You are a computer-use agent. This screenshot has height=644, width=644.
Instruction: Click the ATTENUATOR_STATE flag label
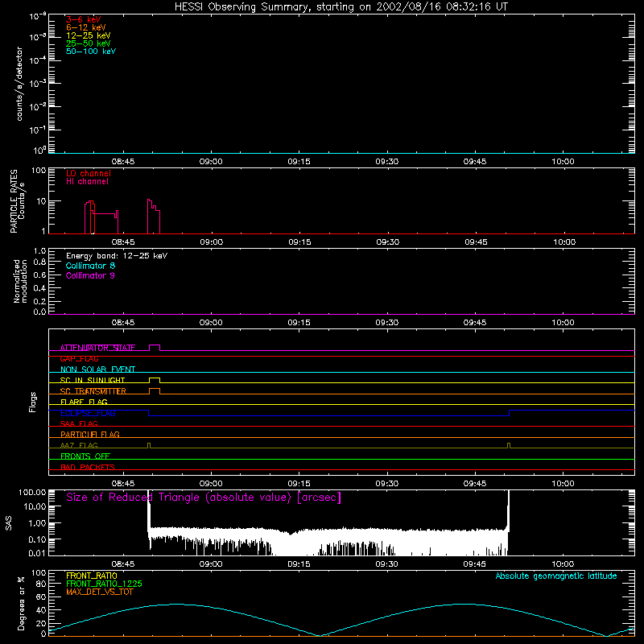pos(97,348)
